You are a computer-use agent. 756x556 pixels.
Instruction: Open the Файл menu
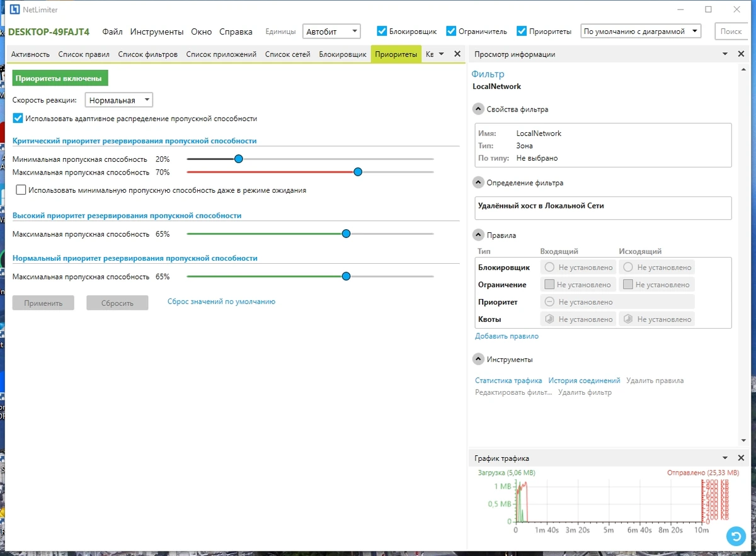(x=113, y=31)
